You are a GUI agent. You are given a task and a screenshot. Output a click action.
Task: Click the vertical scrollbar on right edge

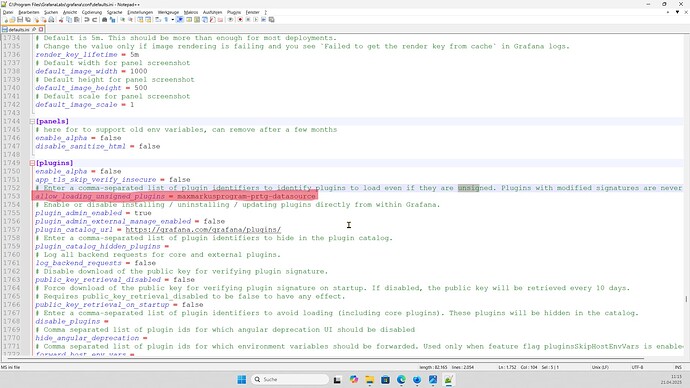point(686,194)
